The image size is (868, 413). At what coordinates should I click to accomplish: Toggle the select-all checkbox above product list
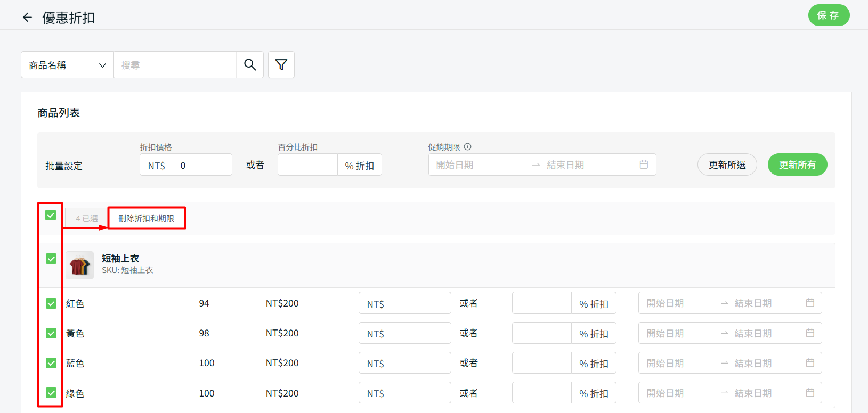tap(51, 215)
